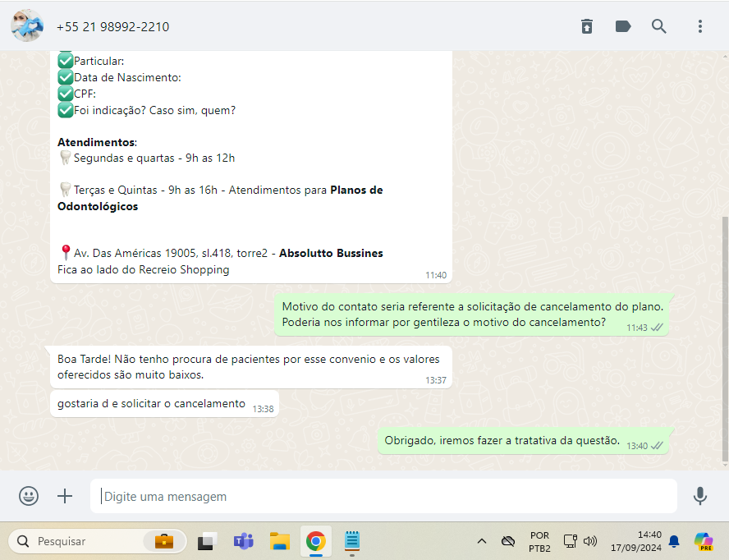Image resolution: width=729 pixels, height=560 pixels.
Task: Select the message 'Motivo do contato seria referente'
Action: [471, 314]
